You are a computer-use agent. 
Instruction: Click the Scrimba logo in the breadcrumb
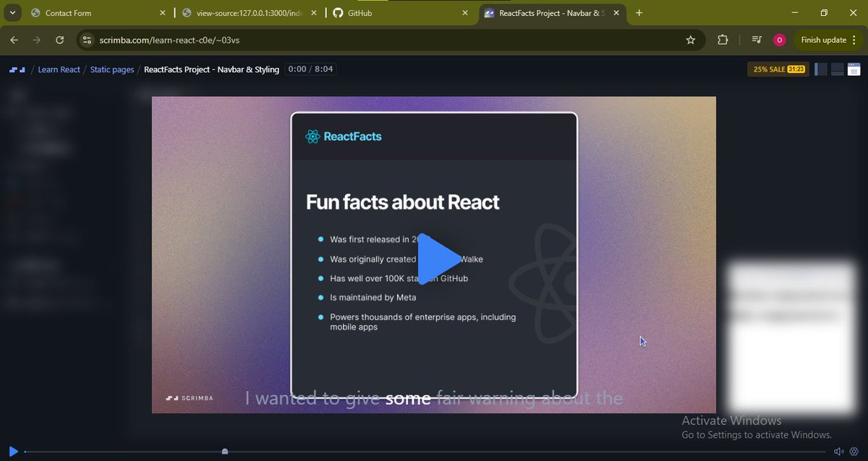pos(16,69)
